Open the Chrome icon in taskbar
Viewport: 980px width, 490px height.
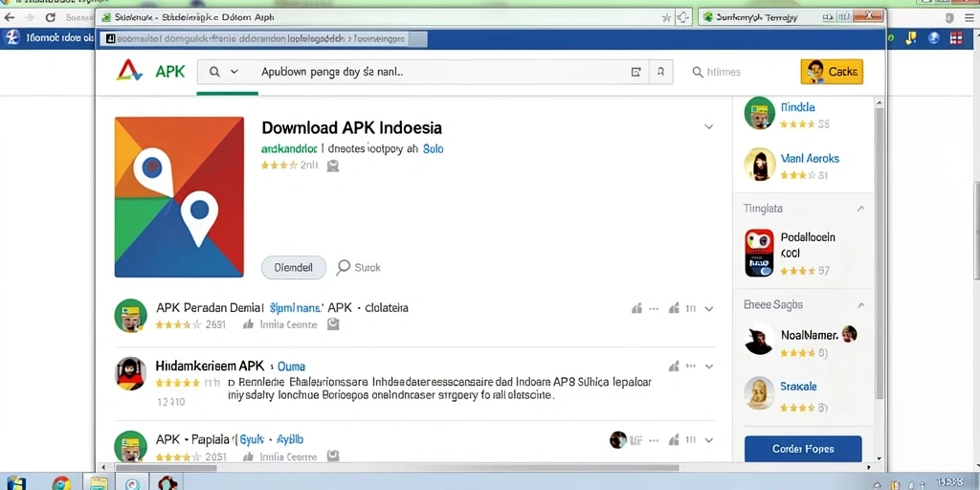point(61,483)
